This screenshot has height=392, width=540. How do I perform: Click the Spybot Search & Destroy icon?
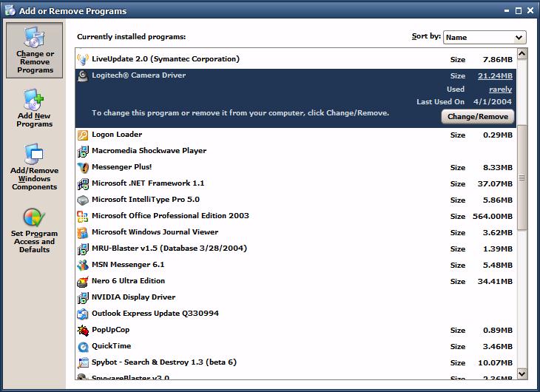(x=83, y=362)
